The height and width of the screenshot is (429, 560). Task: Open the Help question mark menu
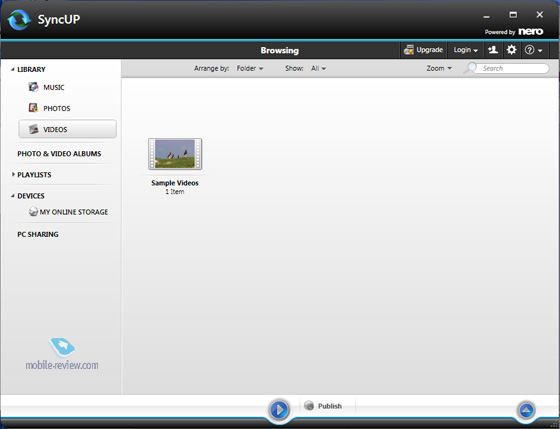point(534,50)
